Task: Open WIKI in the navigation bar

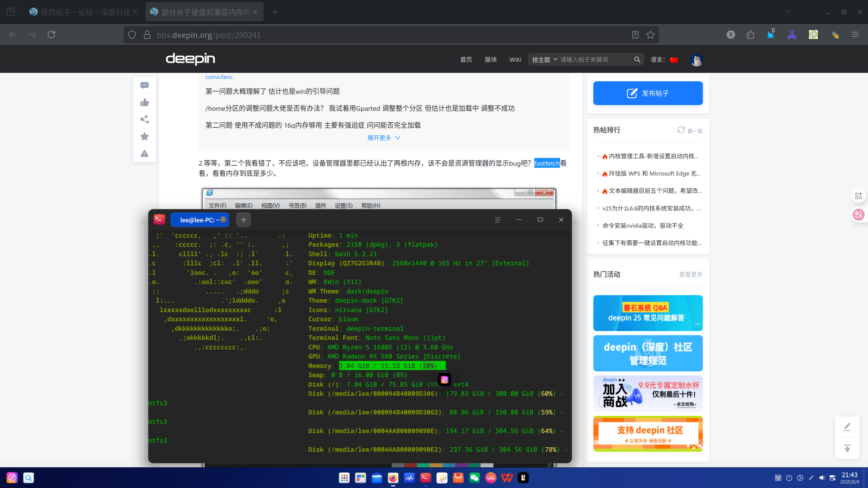Action: click(515, 60)
